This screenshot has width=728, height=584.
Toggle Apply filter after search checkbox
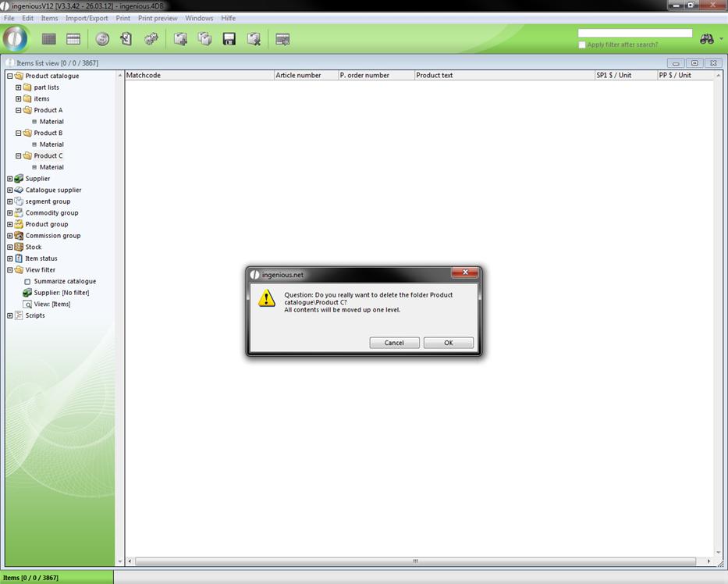click(x=582, y=45)
